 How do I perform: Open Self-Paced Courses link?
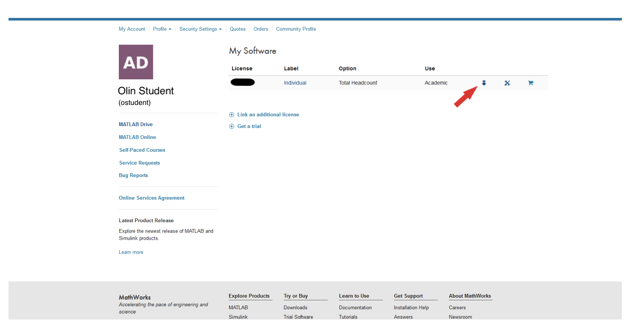point(142,150)
